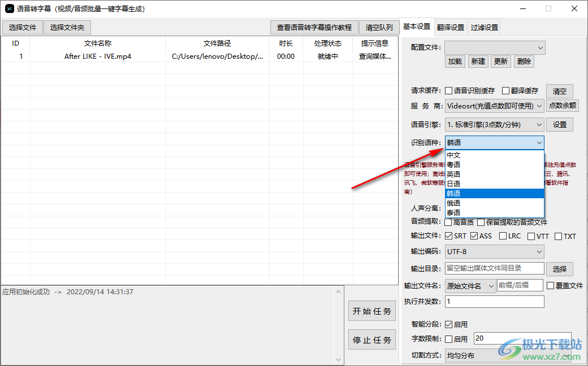The height and width of the screenshot is (366, 588).
Task: Select 泰语 from language list
Action: point(495,212)
